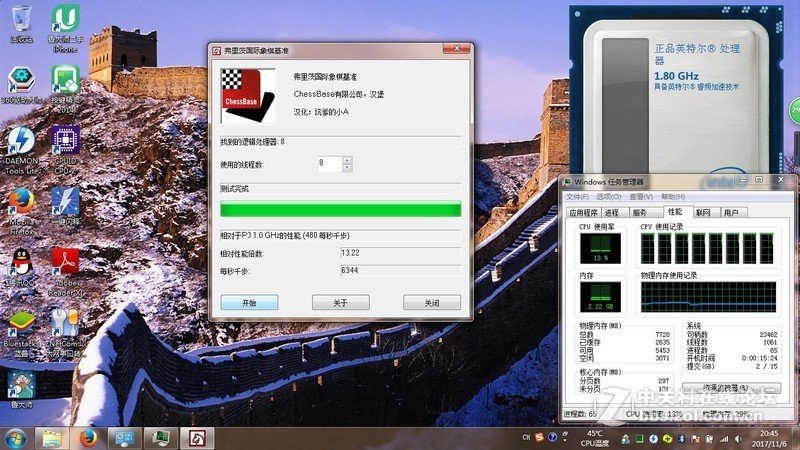Viewport: 800px width, 450px height.
Task: Open 查看(V) menu in Task Manager
Action: pyautogui.click(x=641, y=196)
